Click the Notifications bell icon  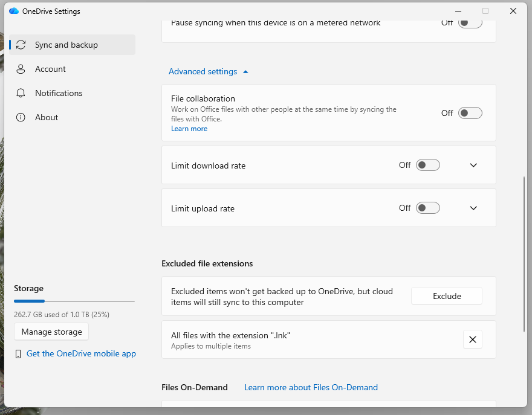pos(21,93)
